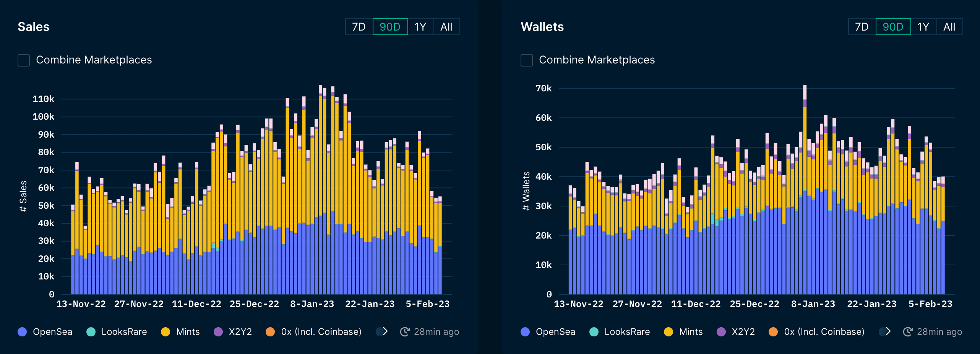Image resolution: width=980 pixels, height=354 pixels.
Task: Select All range on Sales chart
Action: pos(446,27)
